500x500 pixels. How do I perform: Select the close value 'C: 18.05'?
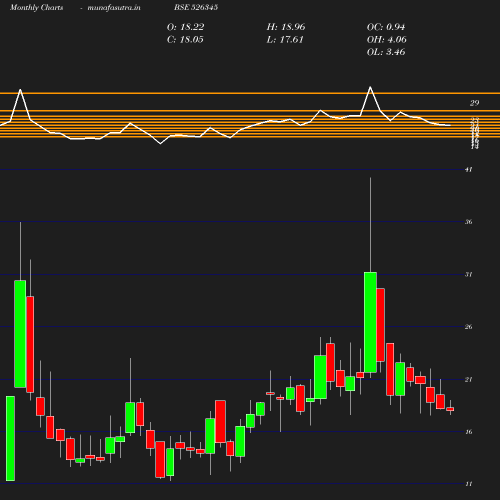185,40
